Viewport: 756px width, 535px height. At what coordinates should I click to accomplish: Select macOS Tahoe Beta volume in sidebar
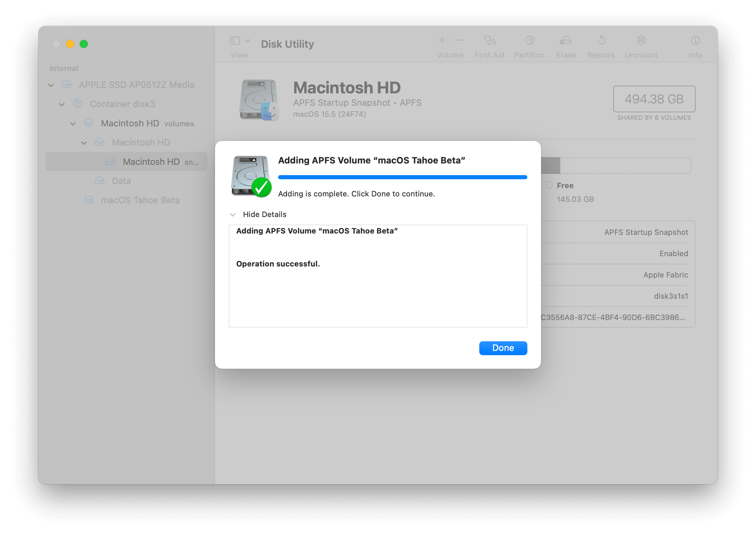pyautogui.click(x=140, y=200)
